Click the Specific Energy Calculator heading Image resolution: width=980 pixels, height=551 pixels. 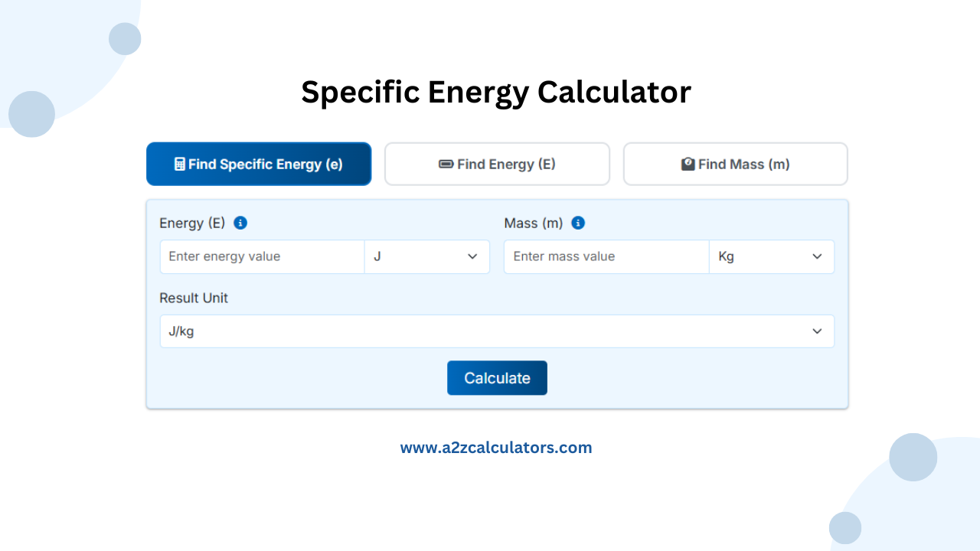point(496,92)
